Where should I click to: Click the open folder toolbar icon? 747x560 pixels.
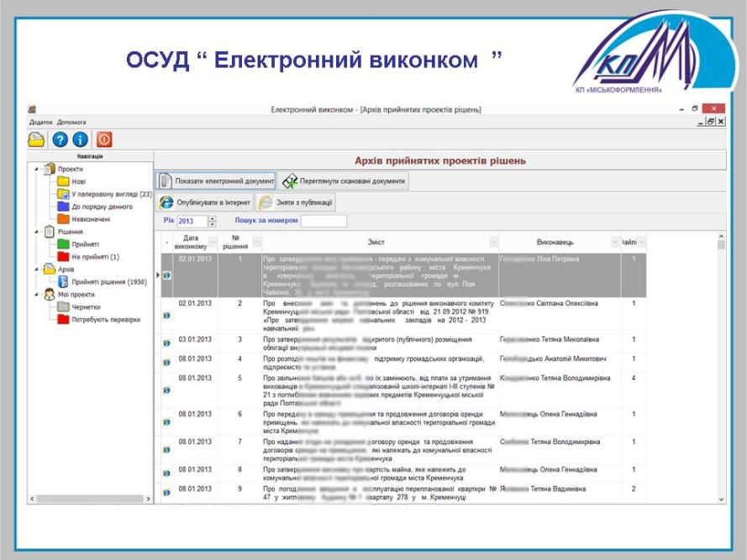37,140
